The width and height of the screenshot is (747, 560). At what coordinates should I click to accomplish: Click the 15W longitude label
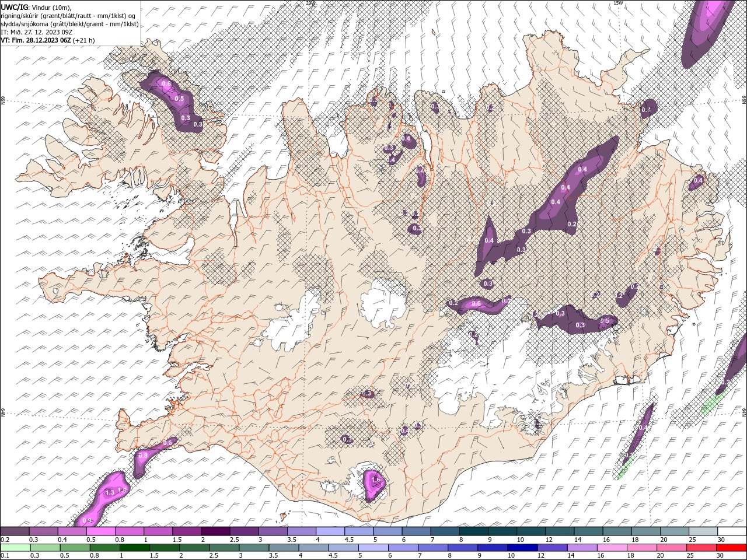618,3
